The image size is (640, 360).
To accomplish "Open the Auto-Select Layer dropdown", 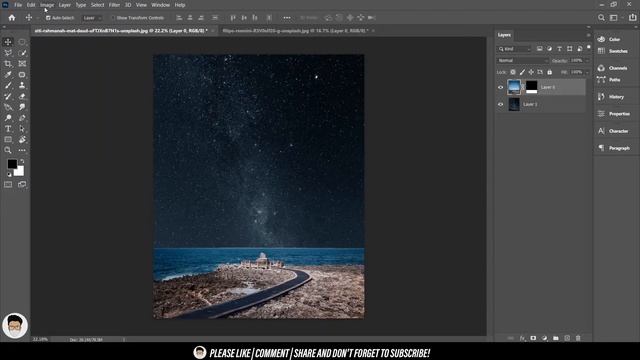I will (92, 18).
